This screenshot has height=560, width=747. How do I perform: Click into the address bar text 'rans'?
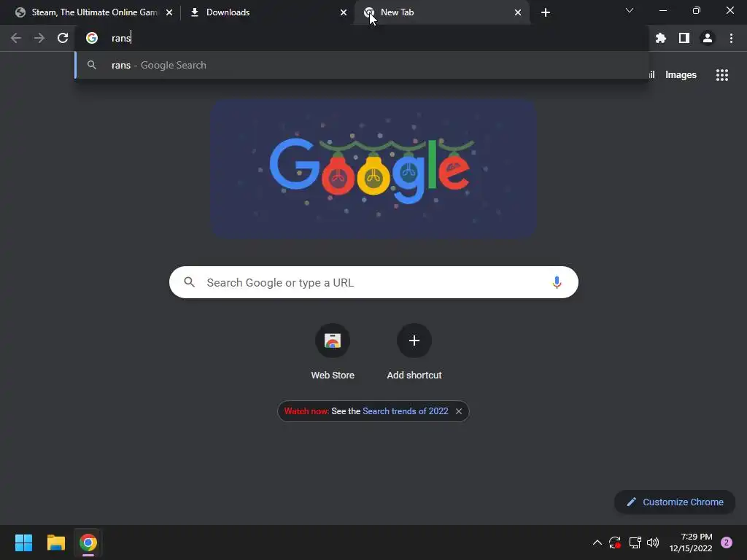point(121,38)
